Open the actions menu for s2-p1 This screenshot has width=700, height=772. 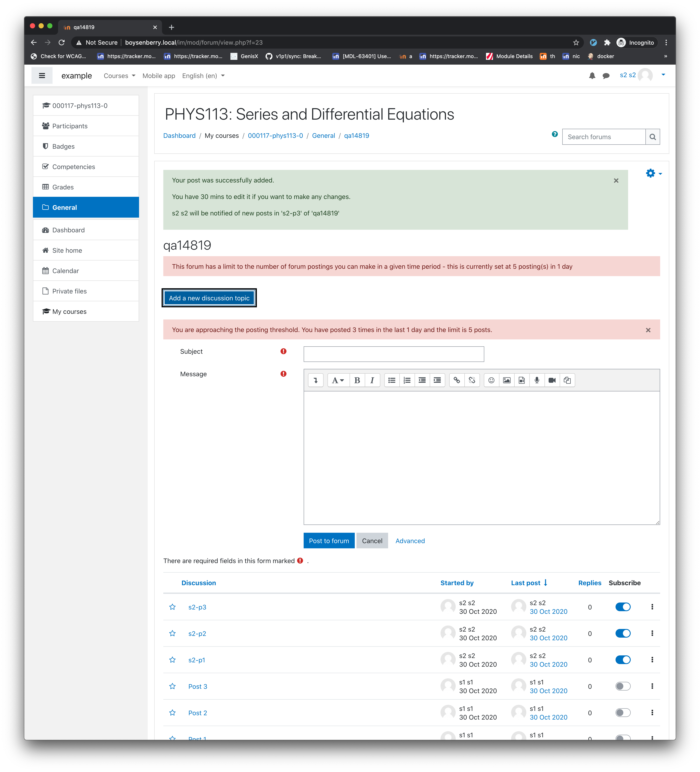click(652, 660)
